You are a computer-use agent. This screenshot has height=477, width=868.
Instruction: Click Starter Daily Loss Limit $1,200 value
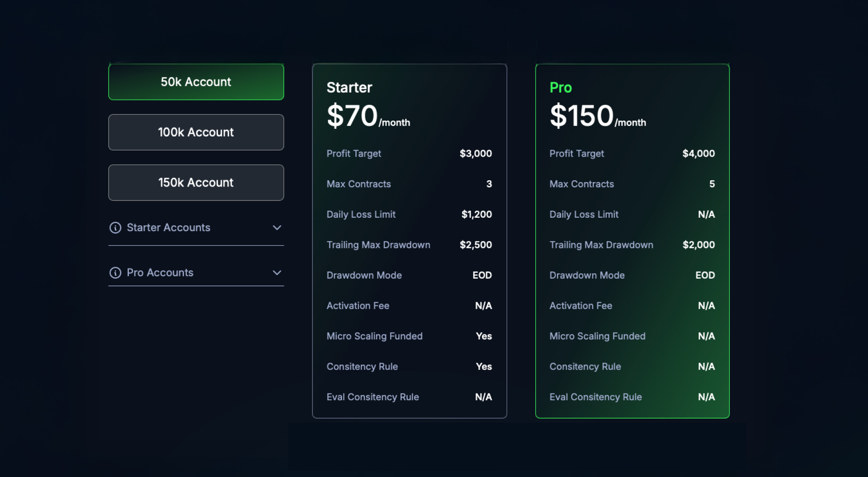coord(476,215)
